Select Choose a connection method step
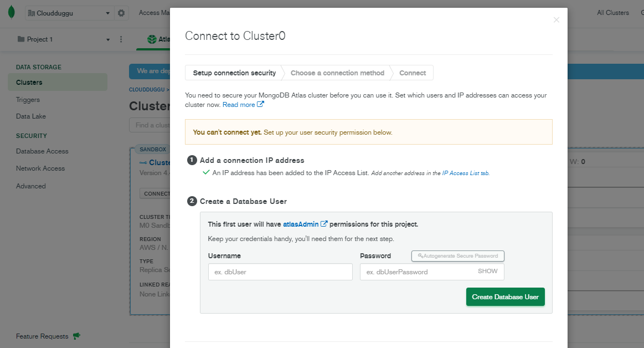Screen dimensions: 644x348 coord(337,73)
